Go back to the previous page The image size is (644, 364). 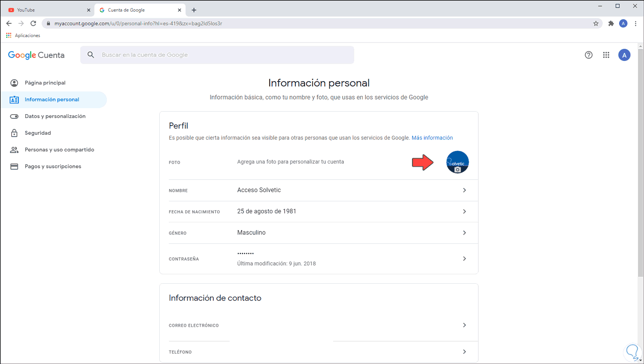pyautogui.click(x=9, y=24)
